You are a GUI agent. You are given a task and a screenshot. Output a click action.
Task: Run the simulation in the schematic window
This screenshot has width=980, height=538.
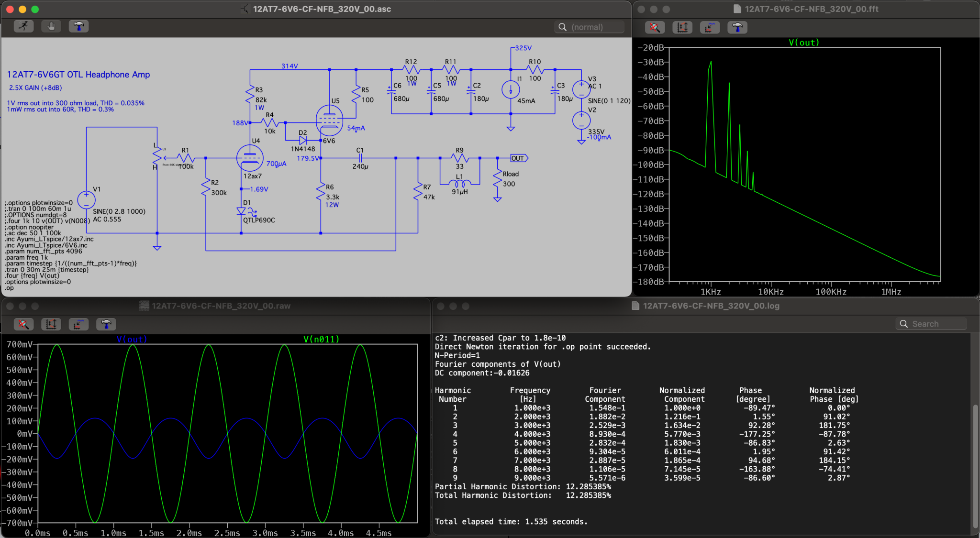[23, 26]
